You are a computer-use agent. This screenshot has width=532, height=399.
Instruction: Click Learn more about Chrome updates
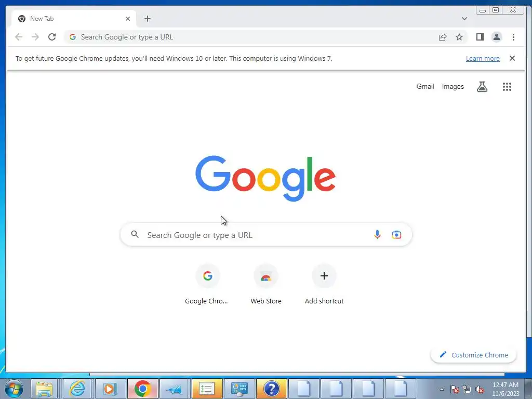483,58
